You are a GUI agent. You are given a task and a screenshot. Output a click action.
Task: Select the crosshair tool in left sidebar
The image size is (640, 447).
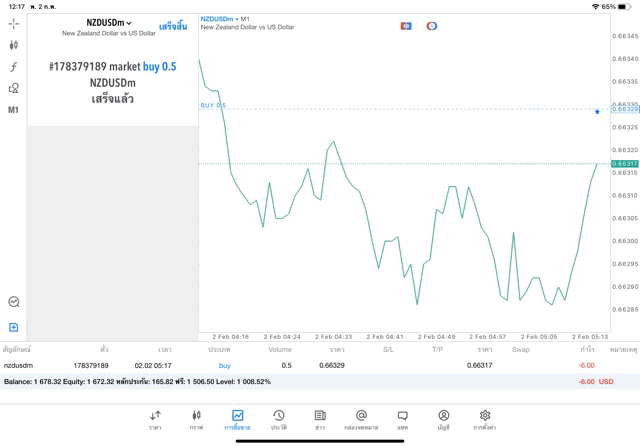click(x=14, y=23)
